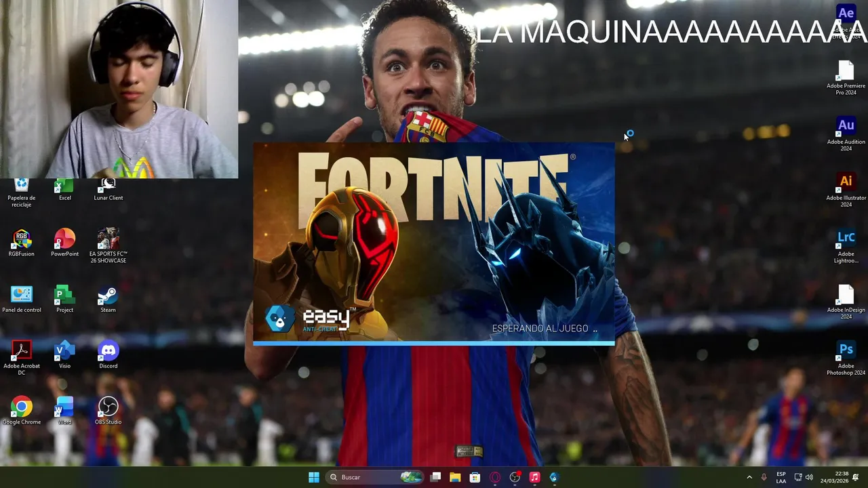868x488 pixels.
Task: Expand hidden system tray icons
Action: [749, 477]
